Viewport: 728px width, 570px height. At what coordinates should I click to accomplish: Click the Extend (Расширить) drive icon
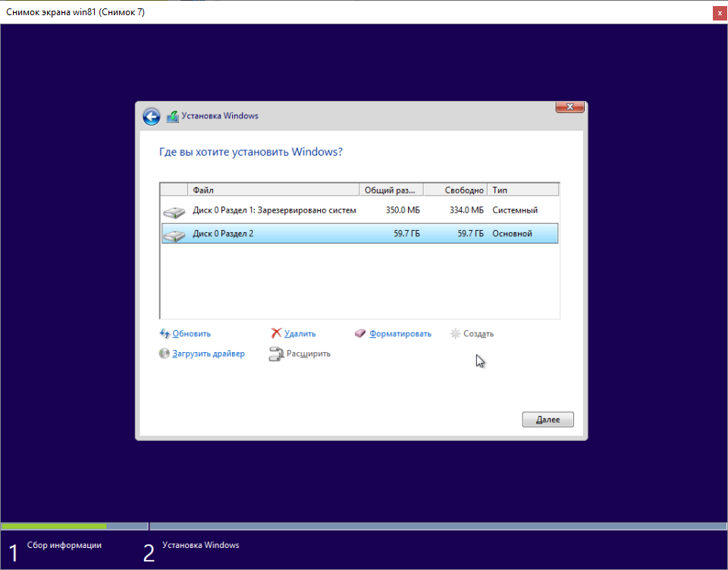point(276,354)
